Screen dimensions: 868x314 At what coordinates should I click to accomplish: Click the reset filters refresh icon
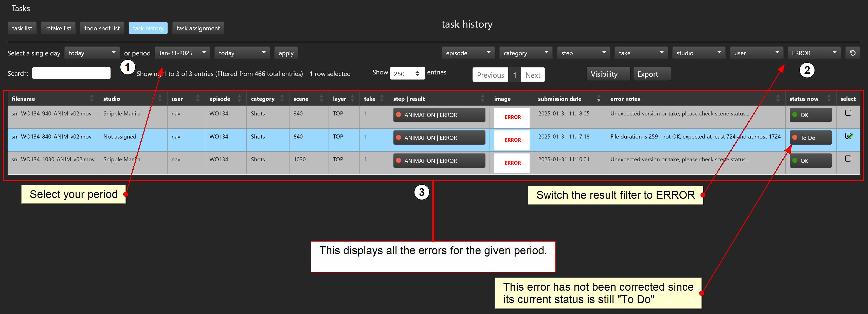852,53
